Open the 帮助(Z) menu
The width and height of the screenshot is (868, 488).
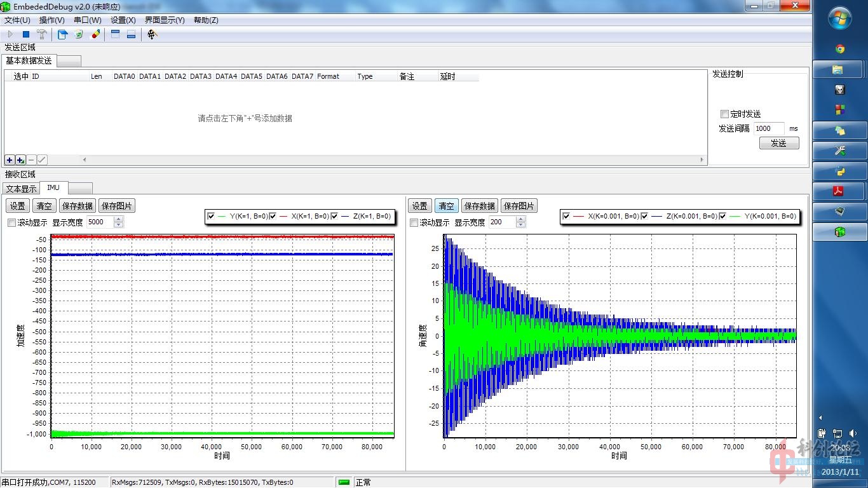click(x=205, y=20)
